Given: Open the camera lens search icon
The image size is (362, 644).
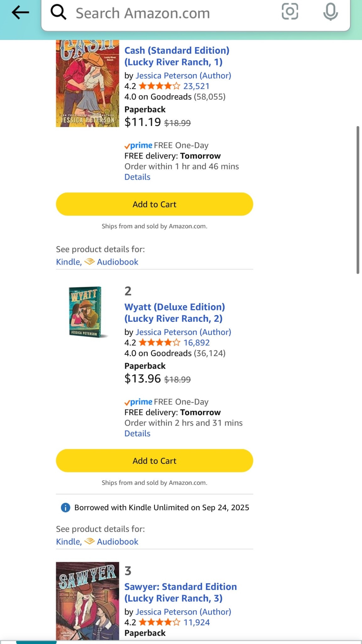Looking at the screenshot, I should coord(290,12).
